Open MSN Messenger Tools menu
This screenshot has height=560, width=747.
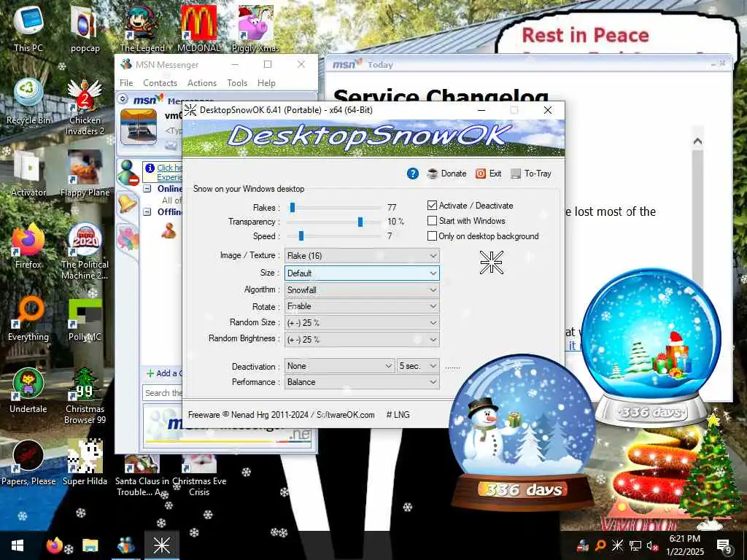(x=237, y=83)
